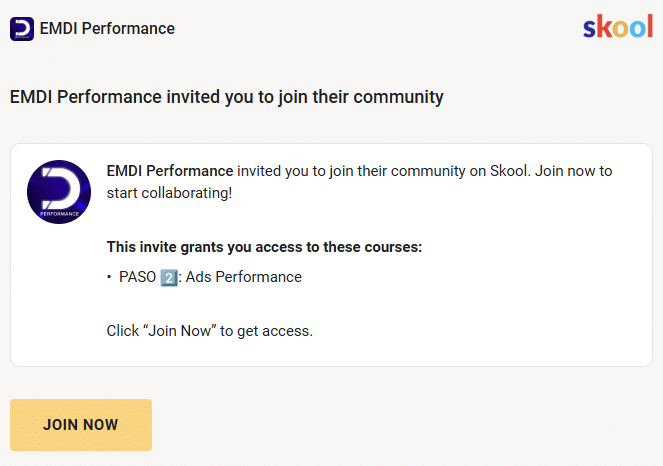Click the "PERFORMANCE" label inside the avatar
The image size is (663, 466).
[x=59, y=213]
